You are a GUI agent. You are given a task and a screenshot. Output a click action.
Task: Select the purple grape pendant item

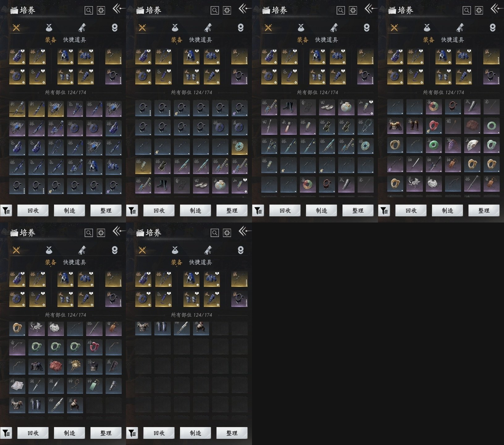453,145
